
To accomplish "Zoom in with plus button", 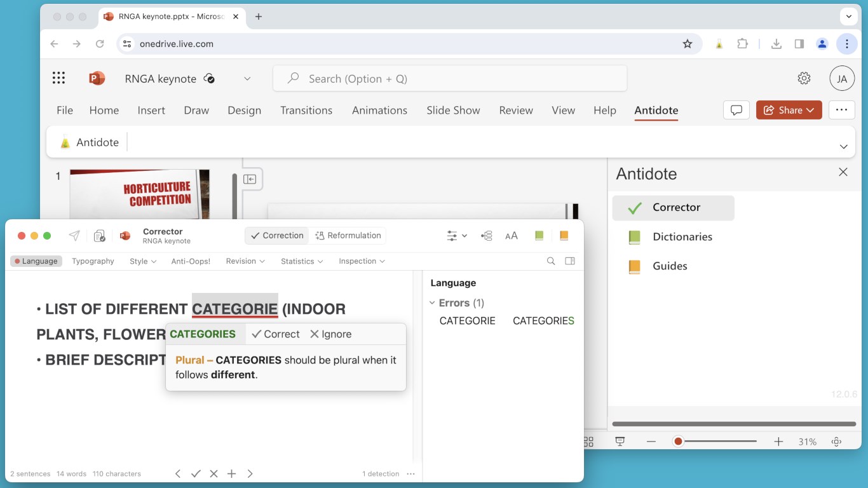I will [x=778, y=442].
